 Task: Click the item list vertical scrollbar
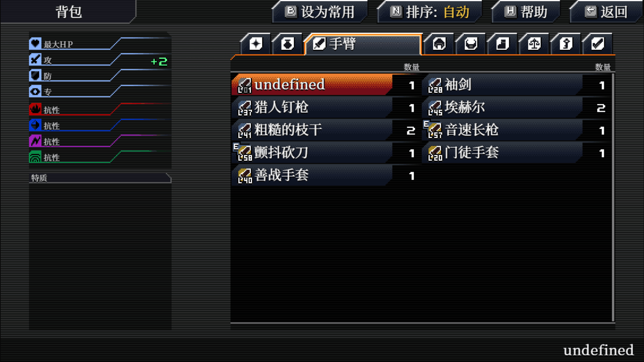click(x=613, y=198)
